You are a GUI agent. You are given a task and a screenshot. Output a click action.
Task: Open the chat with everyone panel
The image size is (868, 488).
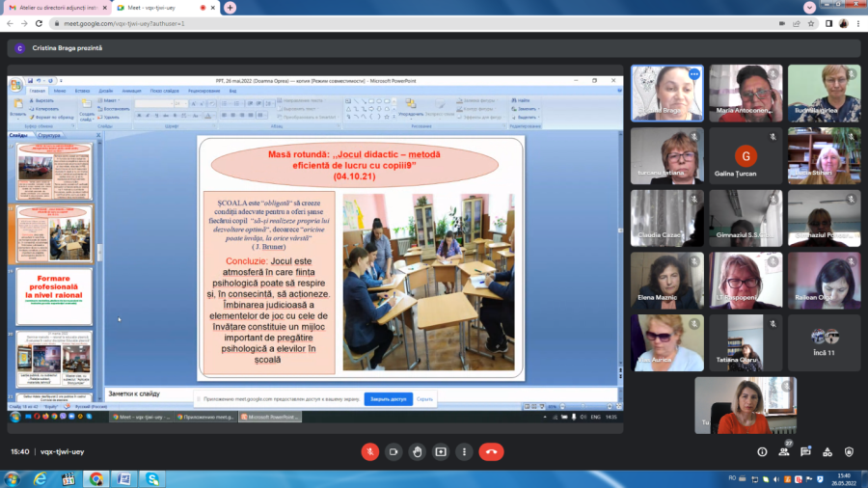[x=805, y=452]
